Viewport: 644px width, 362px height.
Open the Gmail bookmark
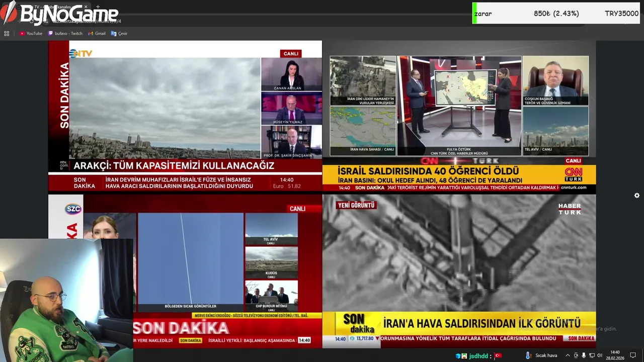(97, 34)
